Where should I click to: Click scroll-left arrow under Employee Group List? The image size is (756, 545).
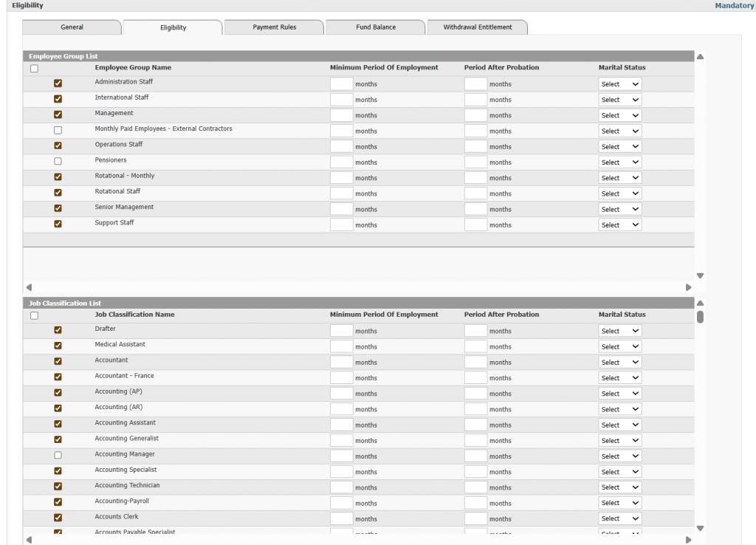(x=29, y=287)
